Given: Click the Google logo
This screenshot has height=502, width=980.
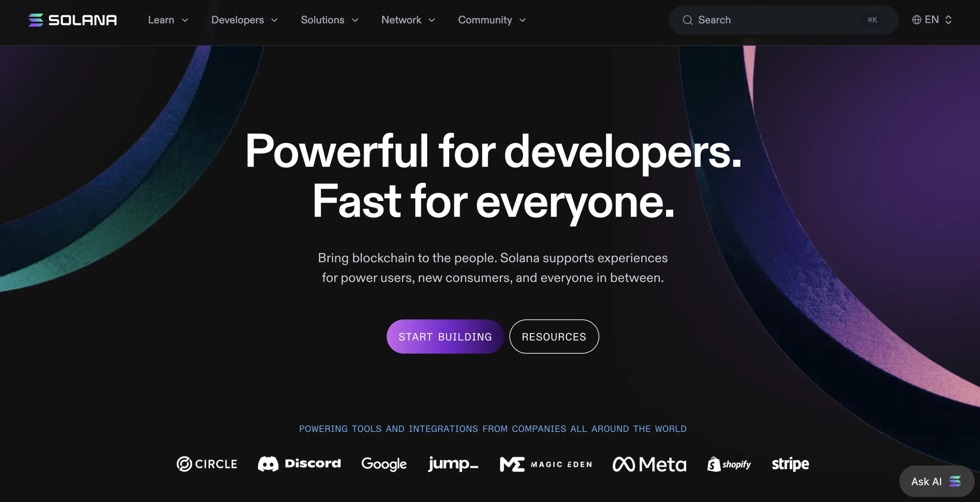Looking at the screenshot, I should tap(384, 464).
